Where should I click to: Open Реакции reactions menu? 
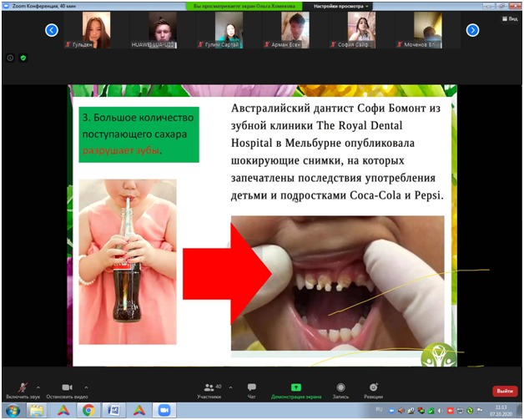[373, 389]
